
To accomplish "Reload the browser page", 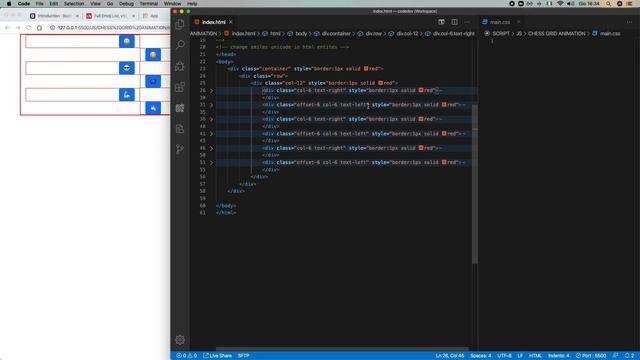I will pos(29,28).
